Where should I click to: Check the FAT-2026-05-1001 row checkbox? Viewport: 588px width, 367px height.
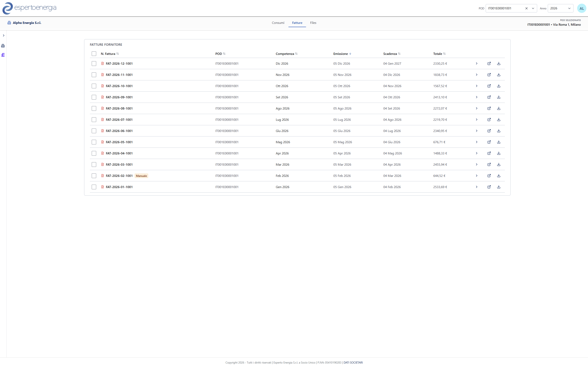(94, 142)
